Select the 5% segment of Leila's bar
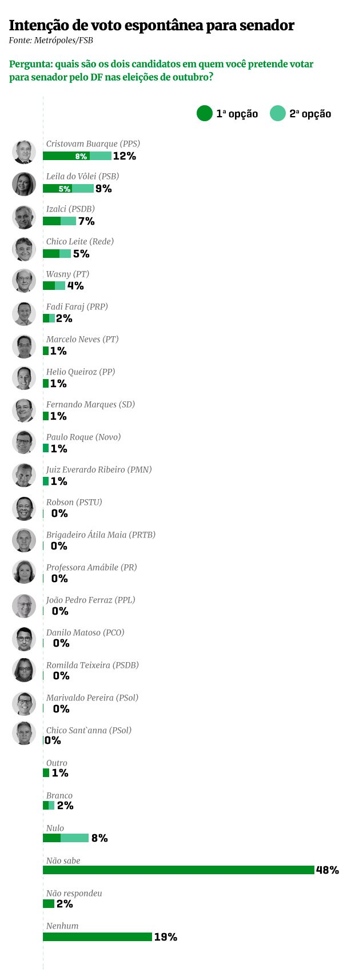Image resolution: width=343 pixels, height=980 pixels. (57, 189)
